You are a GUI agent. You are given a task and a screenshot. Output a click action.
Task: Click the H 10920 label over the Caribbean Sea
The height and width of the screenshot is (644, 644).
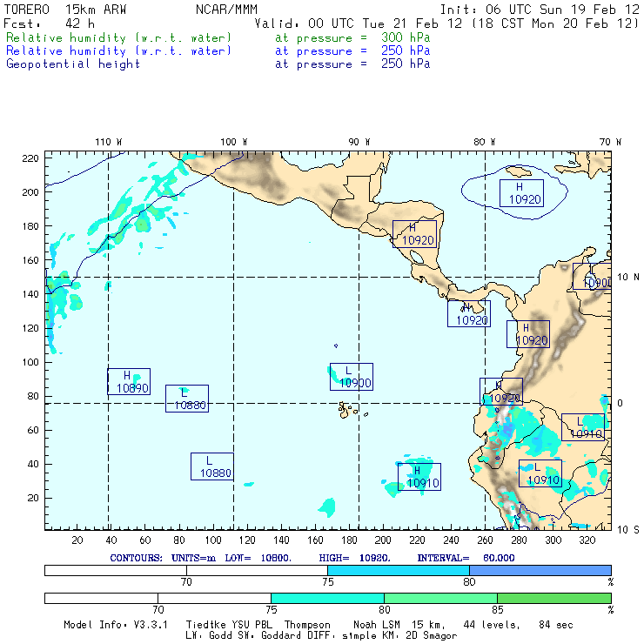522,193
